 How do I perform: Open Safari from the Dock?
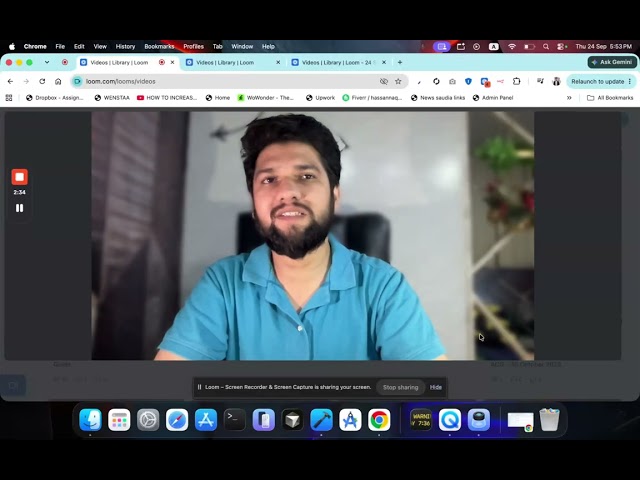pyautogui.click(x=177, y=420)
